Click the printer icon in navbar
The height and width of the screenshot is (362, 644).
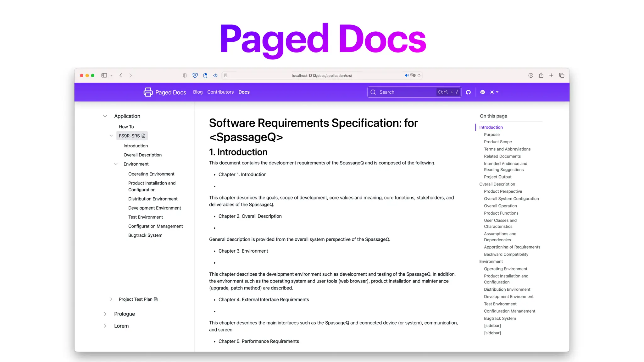pyautogui.click(x=483, y=92)
